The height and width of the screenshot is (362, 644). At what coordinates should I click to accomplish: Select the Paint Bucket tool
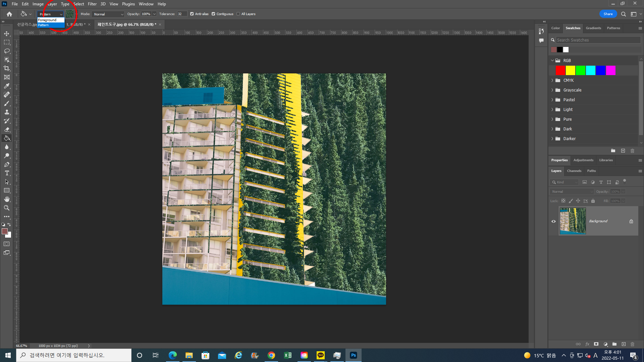click(x=7, y=138)
